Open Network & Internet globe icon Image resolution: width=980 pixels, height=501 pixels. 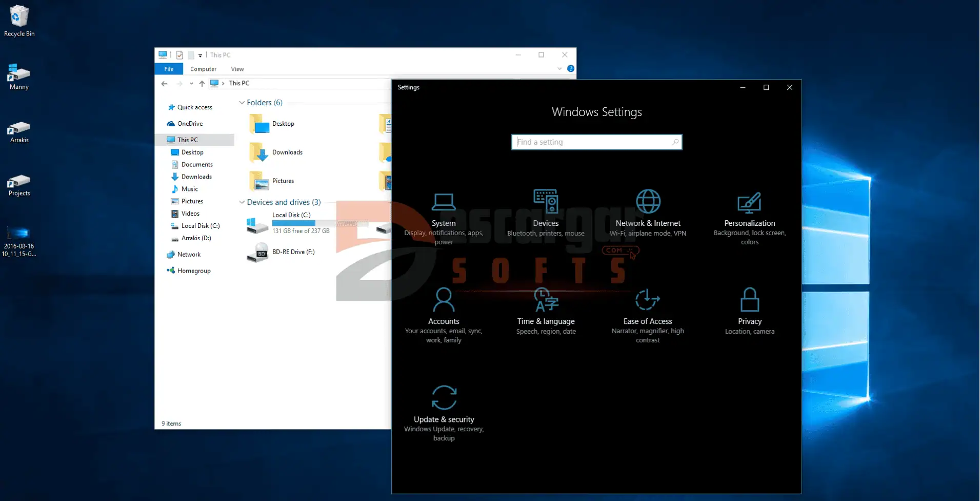648,201
